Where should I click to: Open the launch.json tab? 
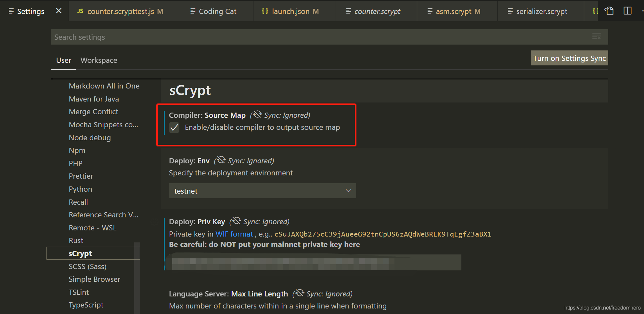click(294, 11)
